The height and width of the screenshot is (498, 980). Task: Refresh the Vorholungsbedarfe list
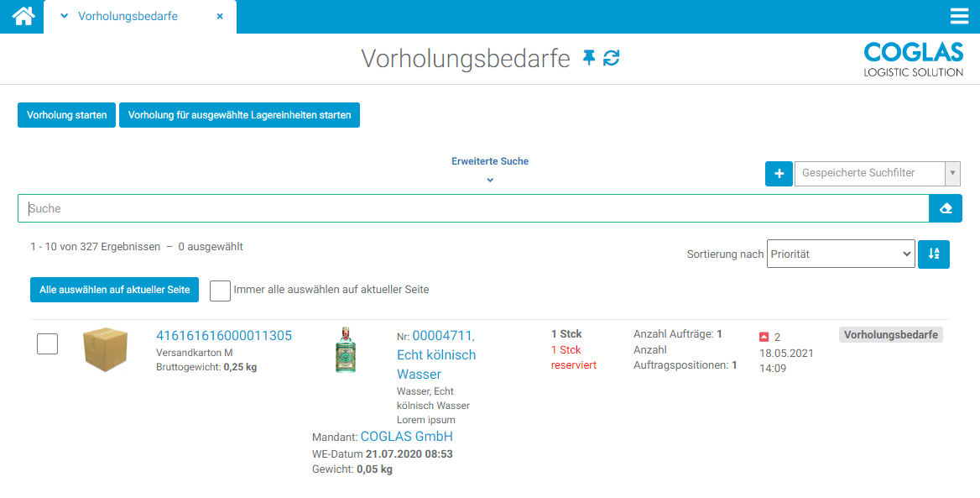[612, 58]
